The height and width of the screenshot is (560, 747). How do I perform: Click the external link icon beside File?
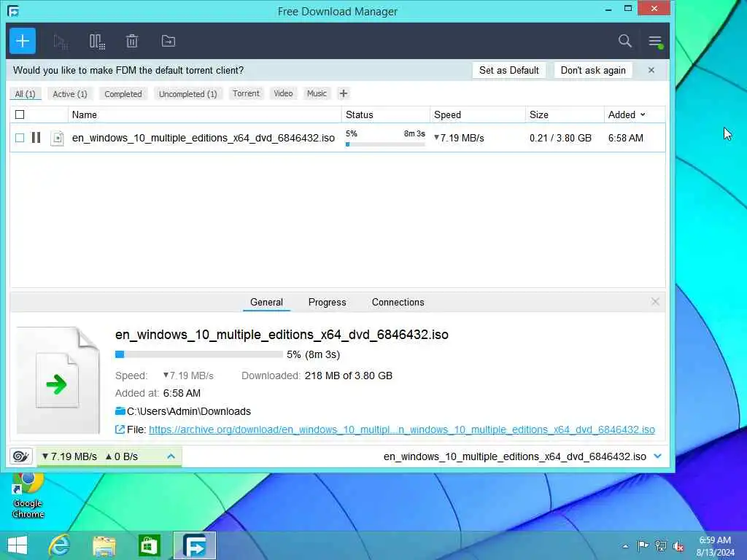point(120,429)
